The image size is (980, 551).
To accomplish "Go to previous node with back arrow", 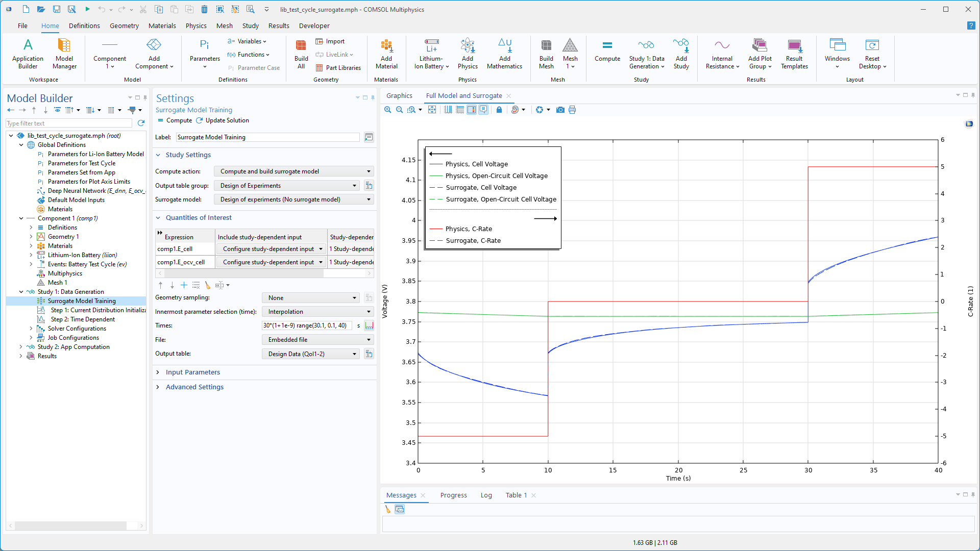I will coord(11,110).
